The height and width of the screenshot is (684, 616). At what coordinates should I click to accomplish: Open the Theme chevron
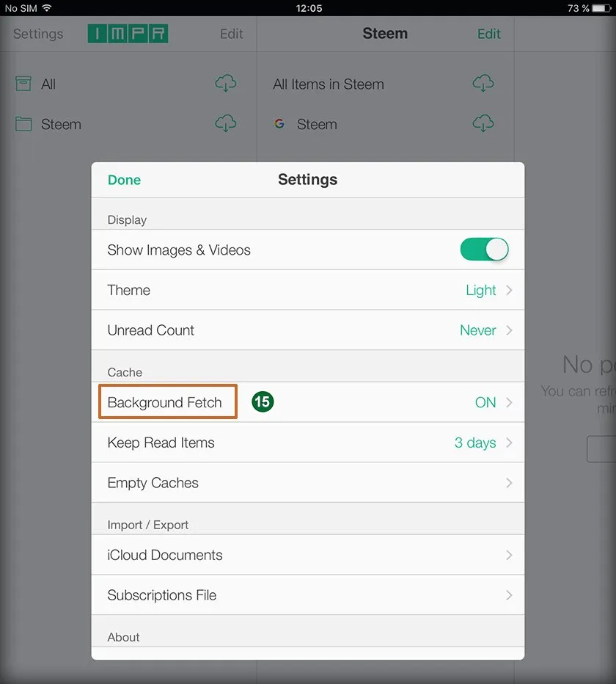509,290
